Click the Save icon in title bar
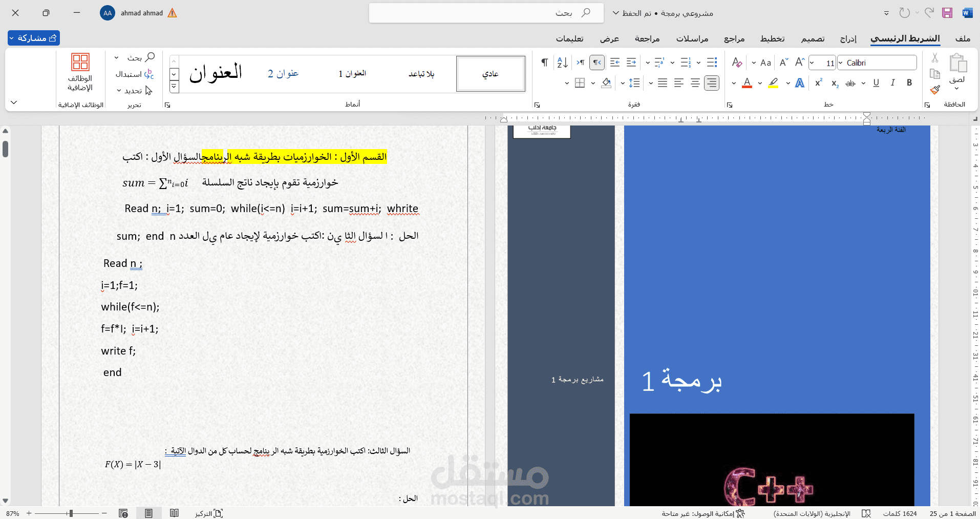Screen dimensions: 980x519 947,13
